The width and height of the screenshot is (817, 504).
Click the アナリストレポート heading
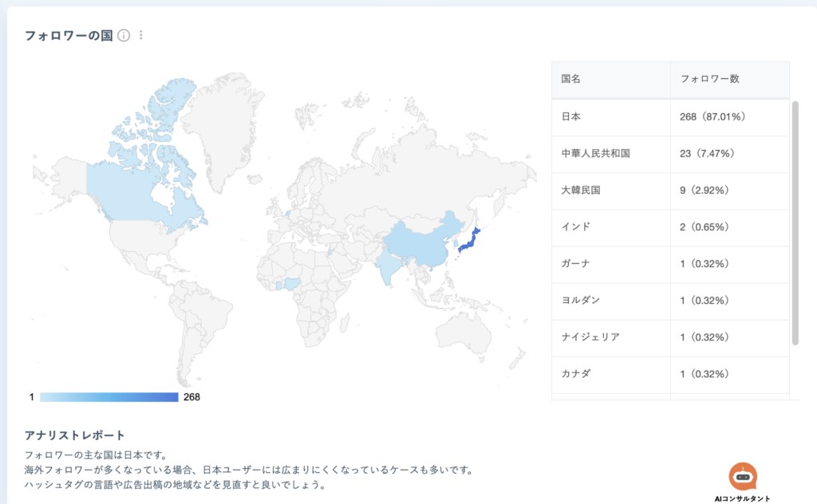pyautogui.click(x=75, y=435)
